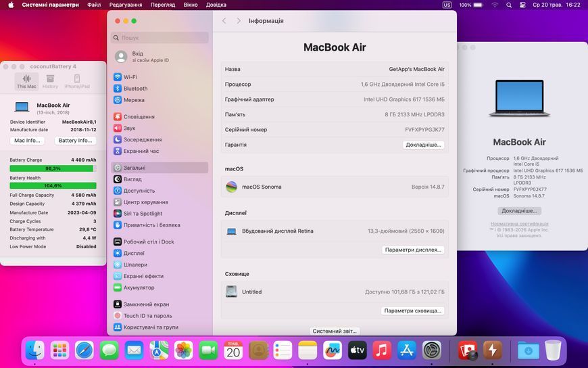588x368 pixels.
Task: Click the Пошук search field
Action: (x=160, y=38)
